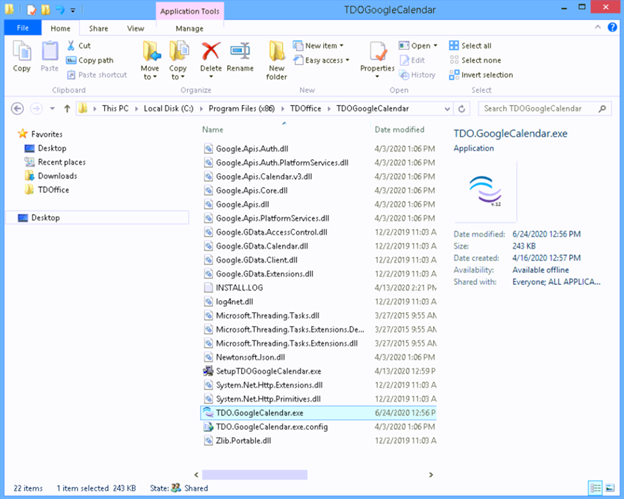624x499 pixels.
Task: Switch to the View ribbon tab
Action: pos(135,29)
